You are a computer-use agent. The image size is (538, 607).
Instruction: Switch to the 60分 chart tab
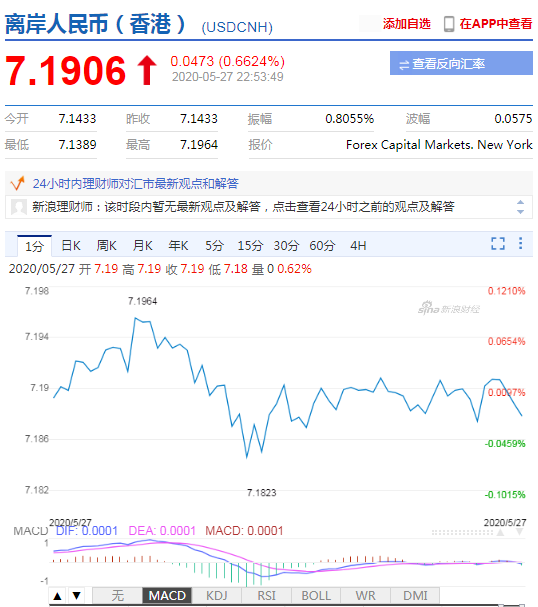[x=322, y=245]
